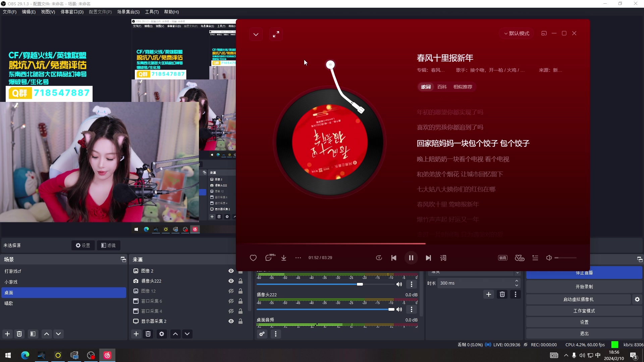This screenshot has height=362, width=644.
Task: Go to previous track
Action: [394, 258]
